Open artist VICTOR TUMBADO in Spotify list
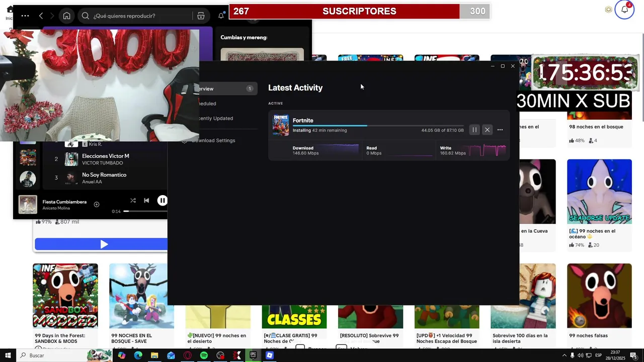 coord(102,163)
